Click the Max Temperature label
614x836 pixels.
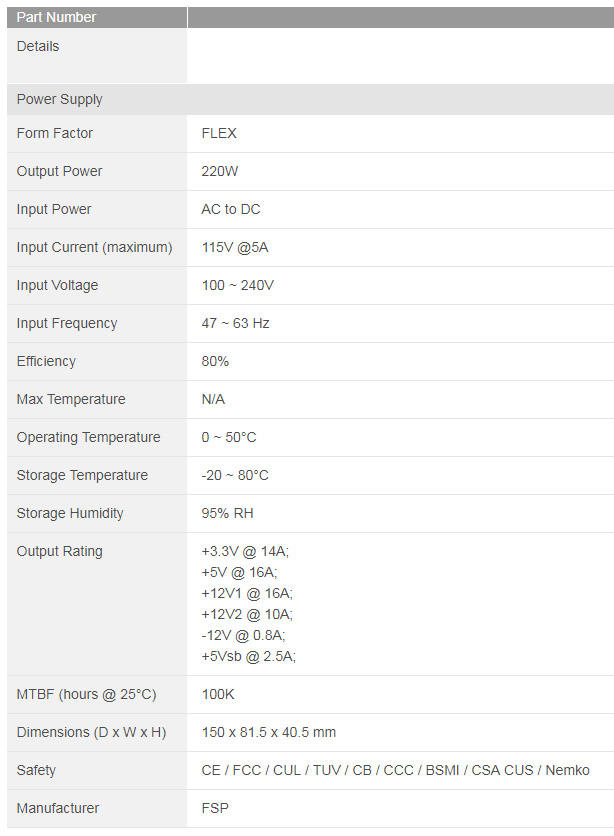[71, 399]
